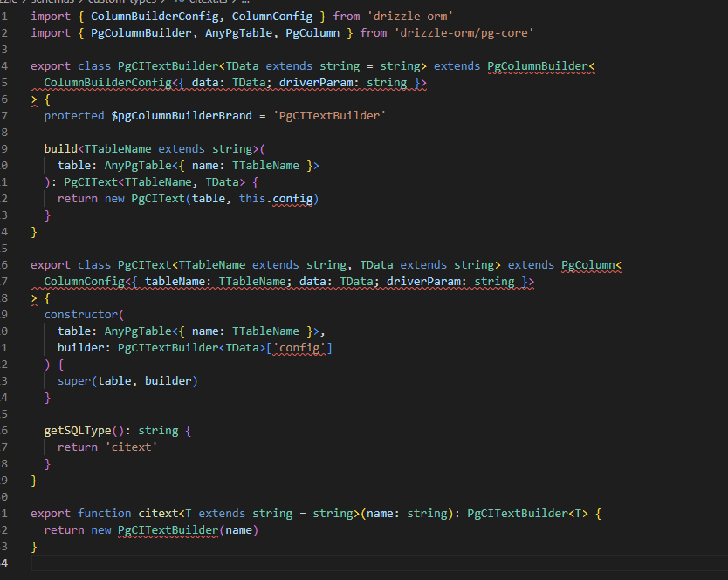Click underlined PgColumn after extends keyword
This screenshot has height=580, width=728.
(x=588, y=265)
